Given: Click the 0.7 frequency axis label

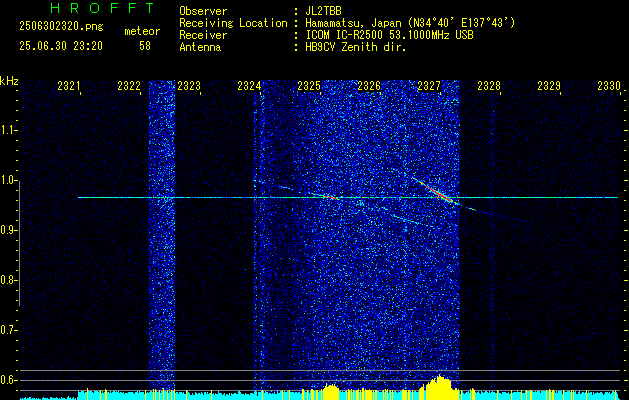Looking at the screenshot, I should (8, 330).
